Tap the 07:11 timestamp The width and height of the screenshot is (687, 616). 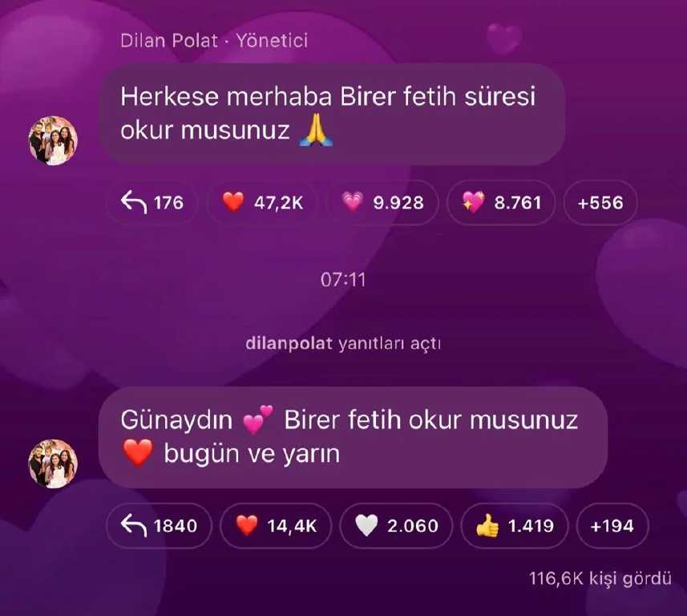tap(343, 280)
